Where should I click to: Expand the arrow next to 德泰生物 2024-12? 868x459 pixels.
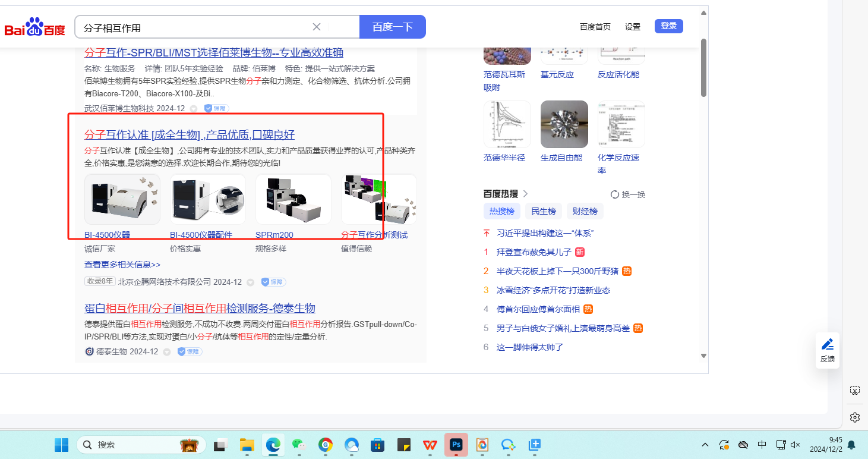click(167, 352)
